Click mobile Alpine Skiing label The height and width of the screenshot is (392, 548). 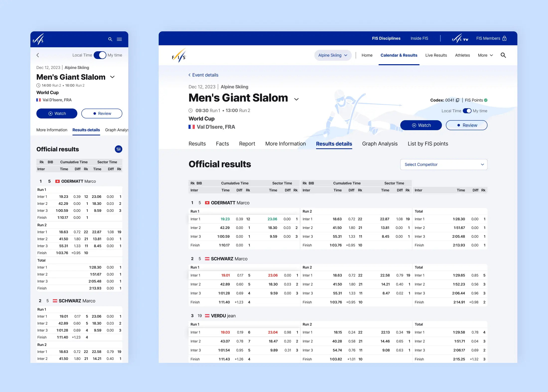coord(77,67)
